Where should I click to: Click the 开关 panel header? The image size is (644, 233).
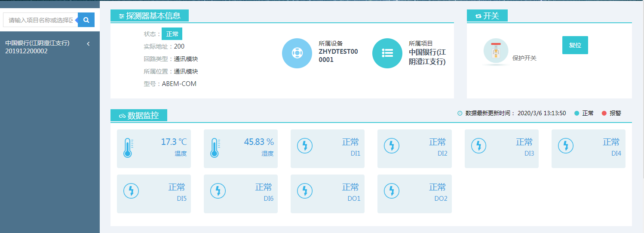[x=487, y=16]
